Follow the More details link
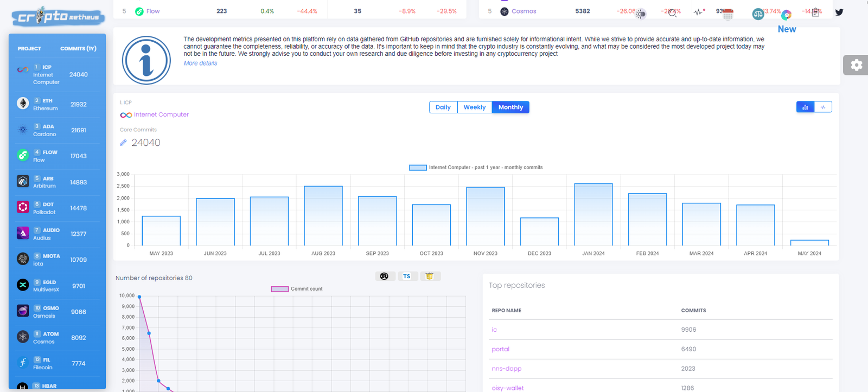Image resolution: width=868 pixels, height=392 pixels. [200, 63]
